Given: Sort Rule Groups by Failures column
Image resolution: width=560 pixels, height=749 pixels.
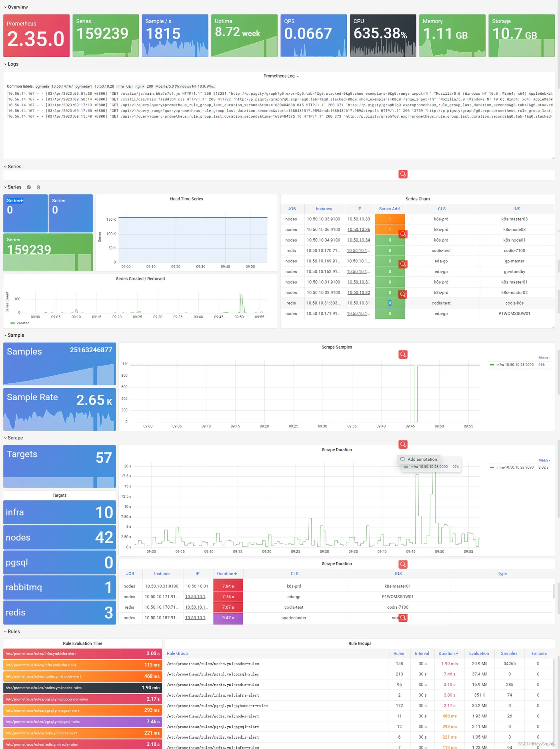Looking at the screenshot, I should [539, 653].
